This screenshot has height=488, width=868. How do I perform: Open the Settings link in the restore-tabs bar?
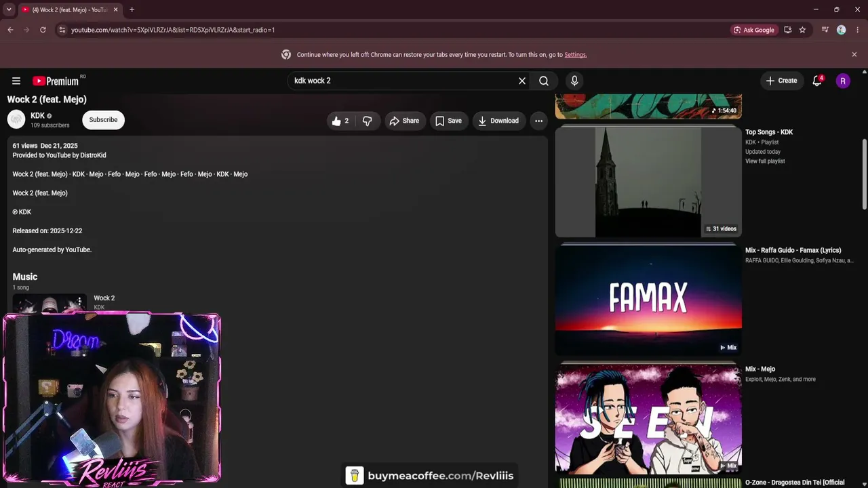click(575, 55)
